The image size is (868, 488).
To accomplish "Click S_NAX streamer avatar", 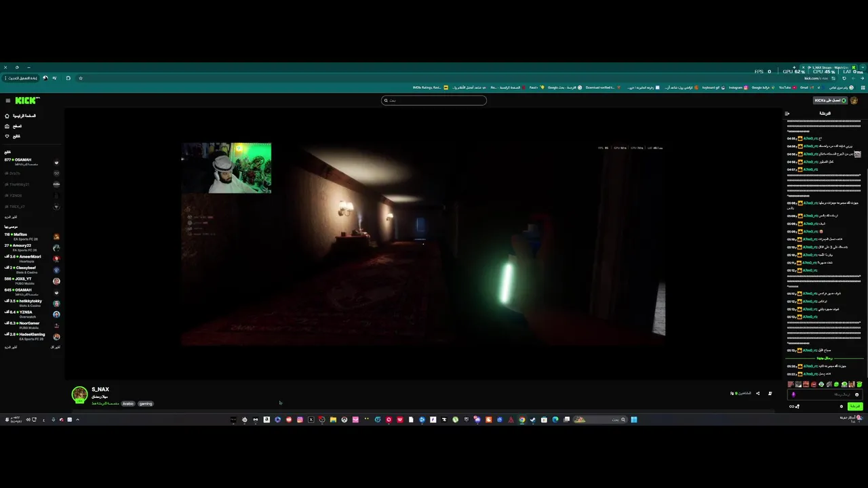I will pyautogui.click(x=80, y=394).
